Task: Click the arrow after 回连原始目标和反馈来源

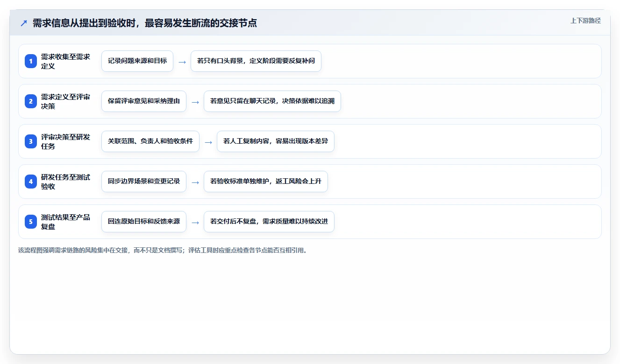Action: pos(195,222)
